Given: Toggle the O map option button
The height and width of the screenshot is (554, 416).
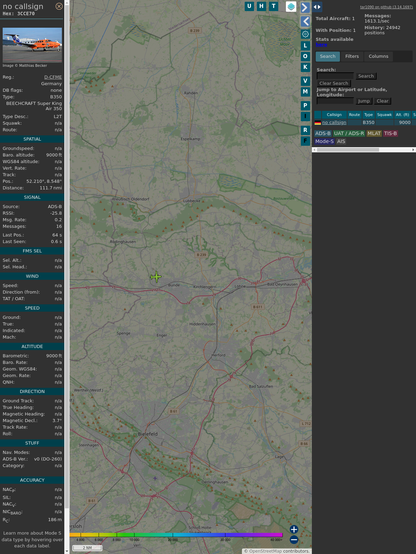Looking at the screenshot, I should point(305,56).
